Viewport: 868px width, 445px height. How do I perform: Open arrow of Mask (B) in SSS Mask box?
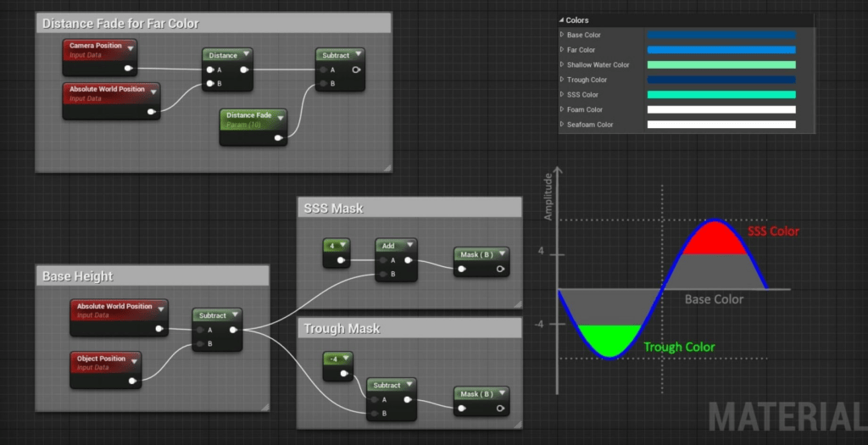click(x=502, y=253)
